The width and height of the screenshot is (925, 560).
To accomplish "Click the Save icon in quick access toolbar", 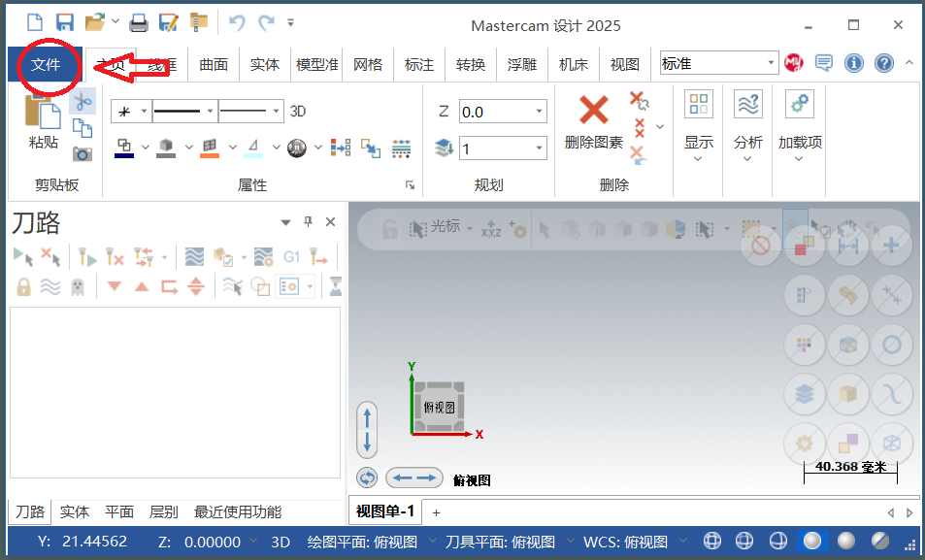I will (65, 22).
